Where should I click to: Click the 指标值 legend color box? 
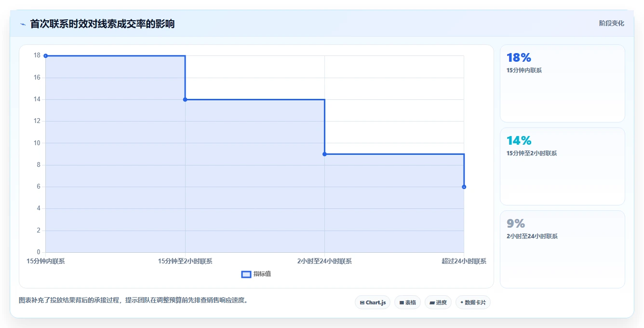[246, 274]
